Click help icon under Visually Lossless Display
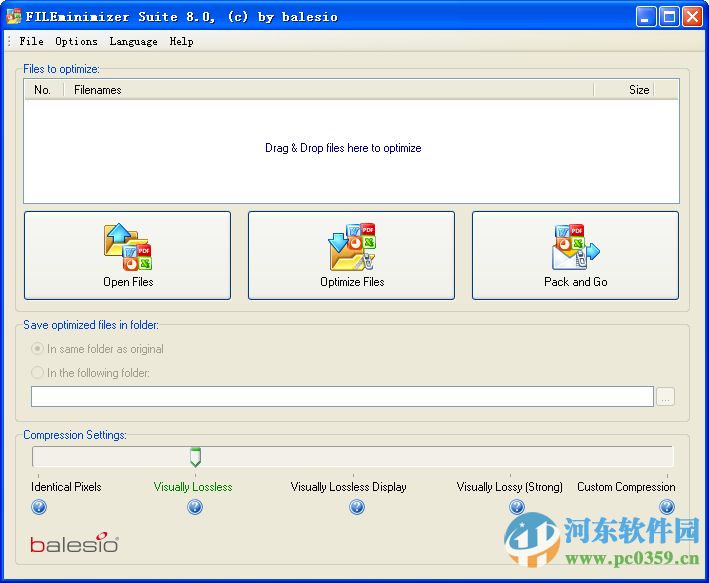The height and width of the screenshot is (583, 709). point(357,507)
